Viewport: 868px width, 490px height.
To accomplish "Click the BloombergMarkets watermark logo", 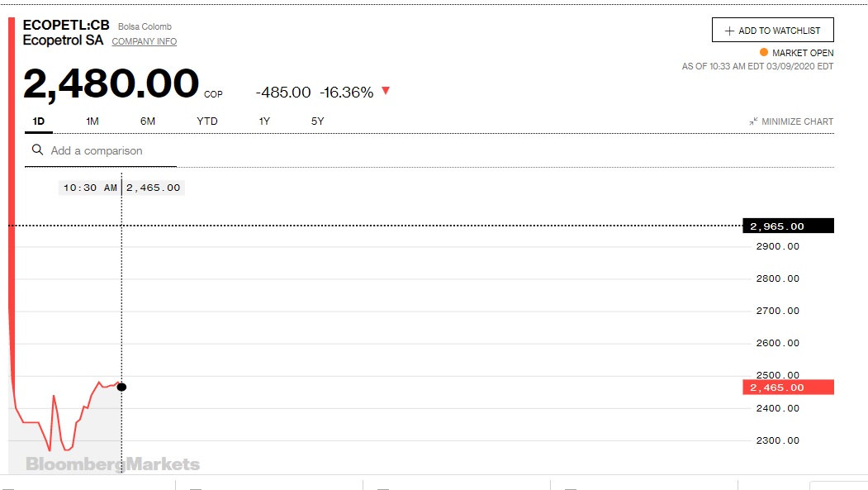I will pyautogui.click(x=112, y=464).
